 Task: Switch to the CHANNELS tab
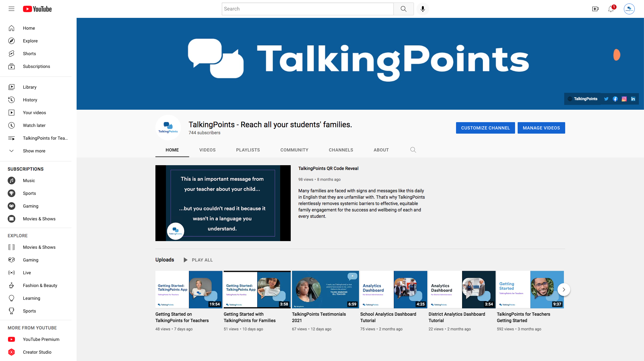[x=341, y=150]
